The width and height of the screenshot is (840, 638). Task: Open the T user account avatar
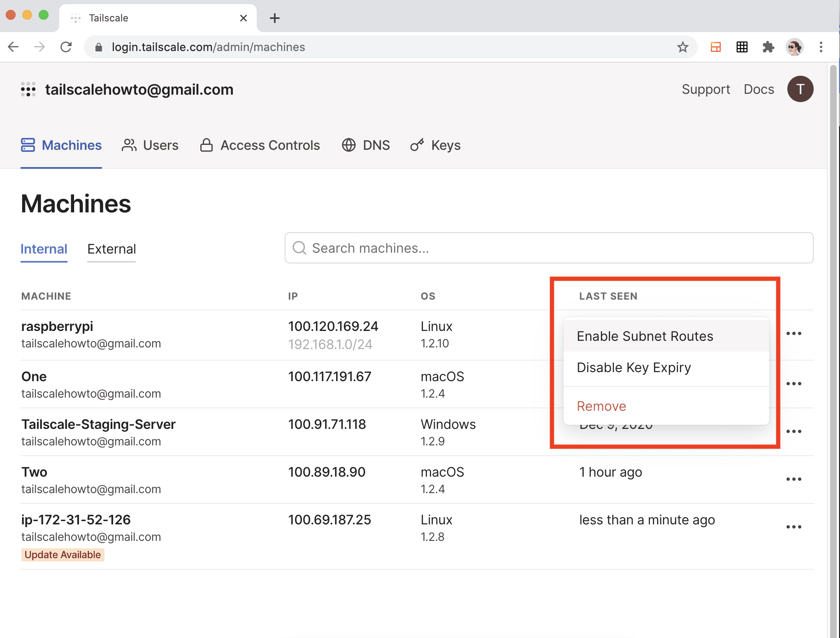tap(800, 89)
